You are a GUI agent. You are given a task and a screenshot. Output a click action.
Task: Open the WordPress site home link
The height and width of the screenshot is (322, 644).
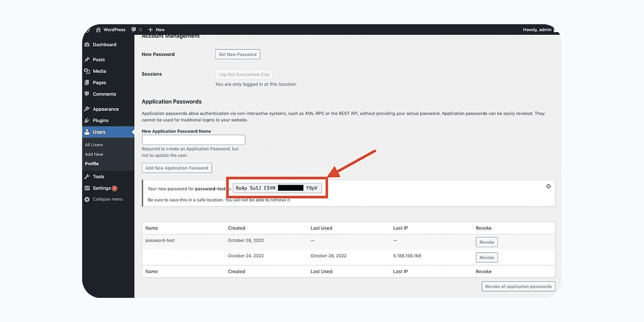point(111,30)
